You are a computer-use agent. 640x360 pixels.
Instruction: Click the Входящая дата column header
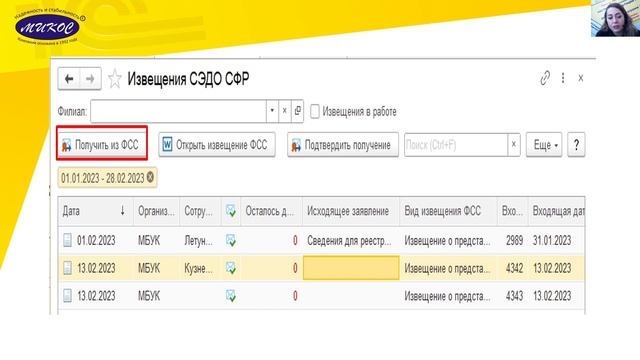click(x=557, y=211)
